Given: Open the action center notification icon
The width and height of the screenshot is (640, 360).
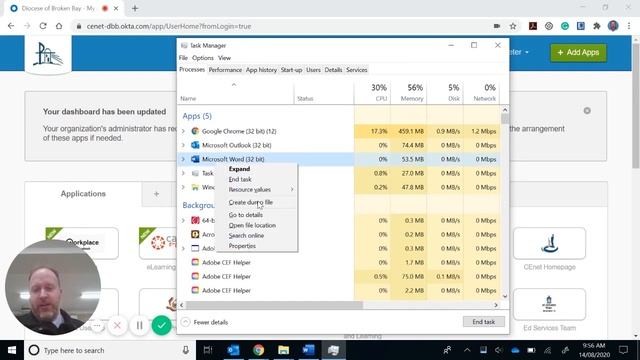Looking at the screenshot, I should [623, 350].
